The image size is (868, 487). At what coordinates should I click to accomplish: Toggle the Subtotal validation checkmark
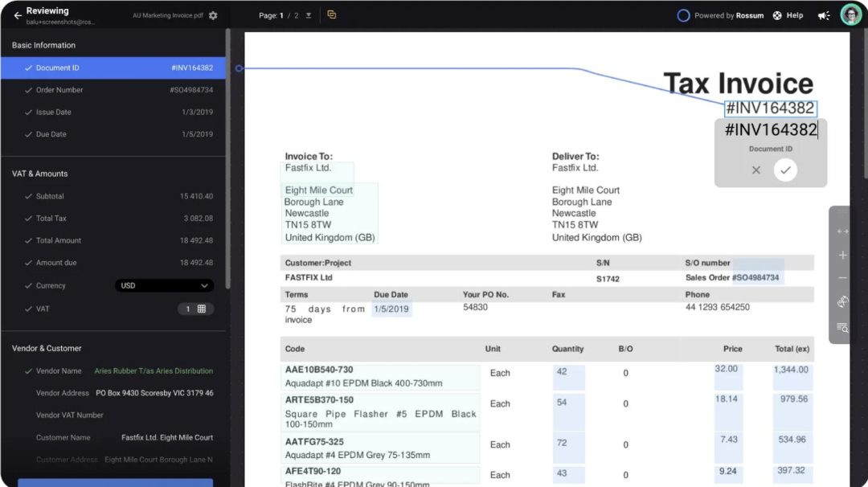point(28,196)
